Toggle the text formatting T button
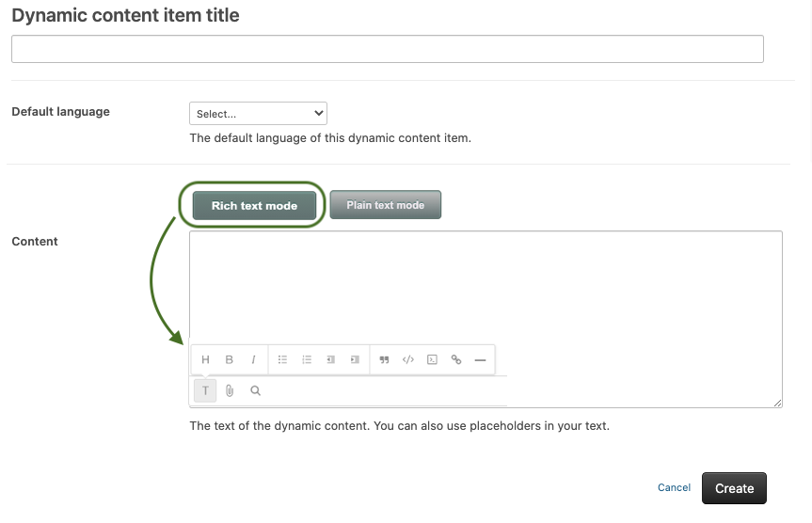Viewport: 812px width, 523px height. 205,390
